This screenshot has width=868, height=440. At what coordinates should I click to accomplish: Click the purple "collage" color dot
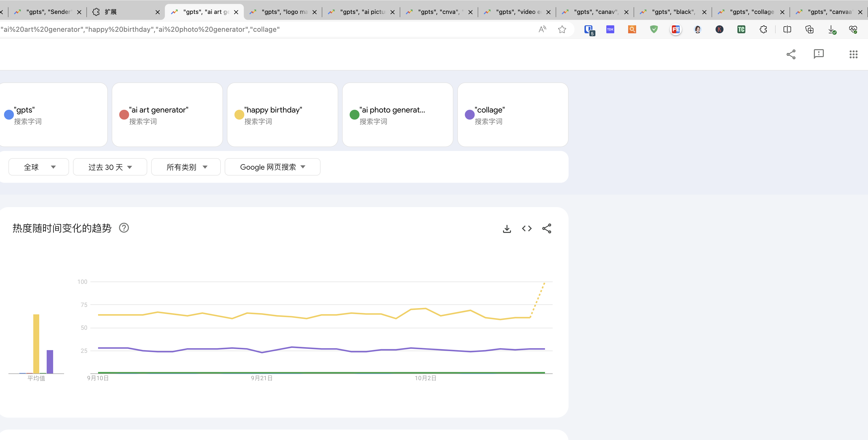(x=470, y=114)
